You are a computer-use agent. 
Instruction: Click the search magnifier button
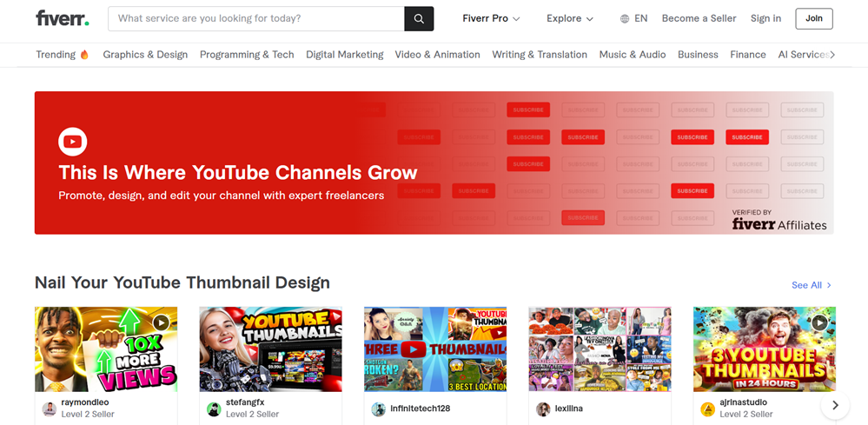(419, 19)
